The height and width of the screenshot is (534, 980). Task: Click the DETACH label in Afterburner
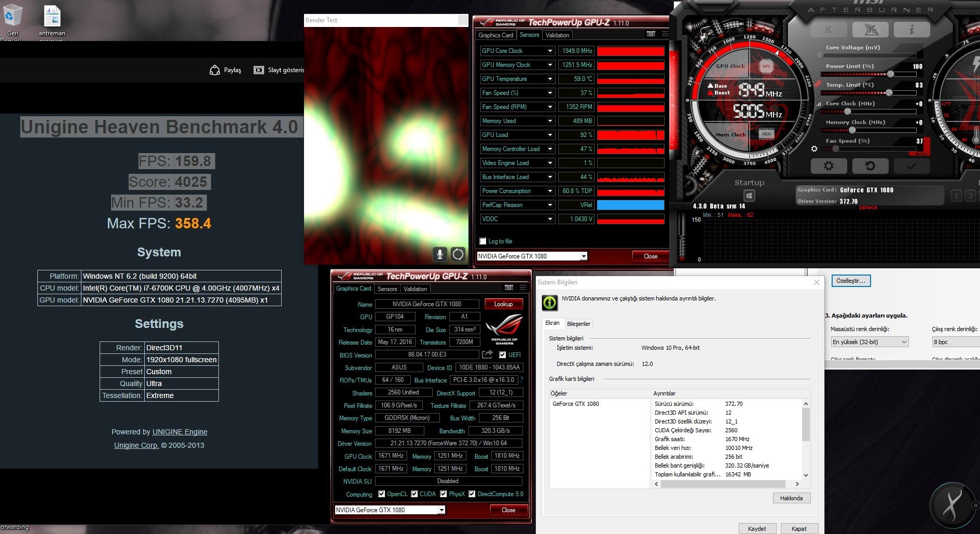coord(868,208)
